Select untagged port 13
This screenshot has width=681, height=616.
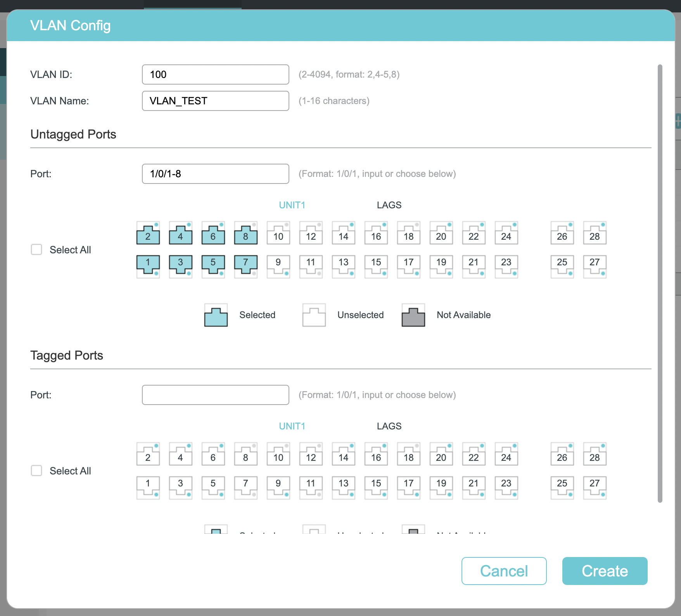[344, 266]
